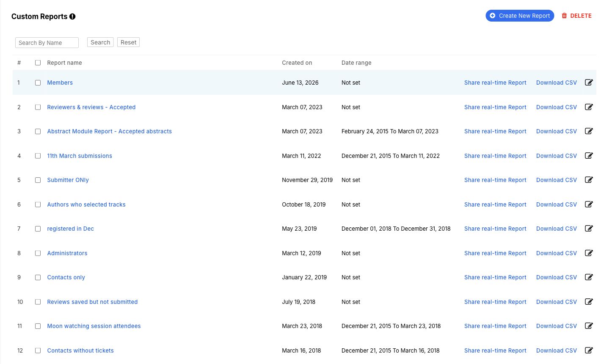Click the Report name column header
This screenshot has width=601, height=364.
point(64,63)
